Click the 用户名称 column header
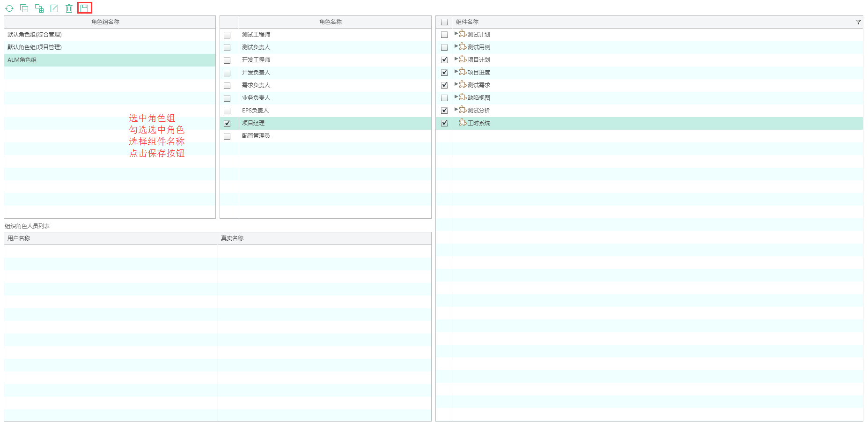 click(19, 238)
